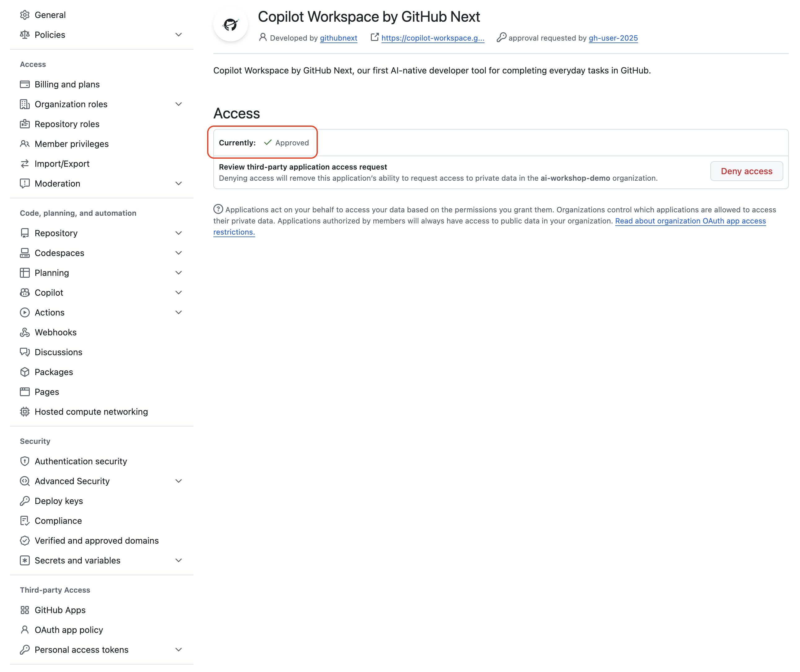Click the Planning table icon
This screenshot has height=672, width=800.
pos(25,272)
